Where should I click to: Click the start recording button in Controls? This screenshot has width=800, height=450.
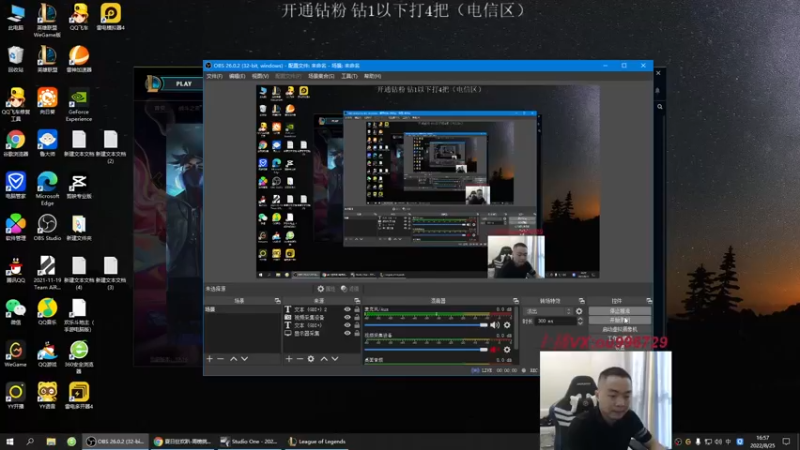[620, 320]
